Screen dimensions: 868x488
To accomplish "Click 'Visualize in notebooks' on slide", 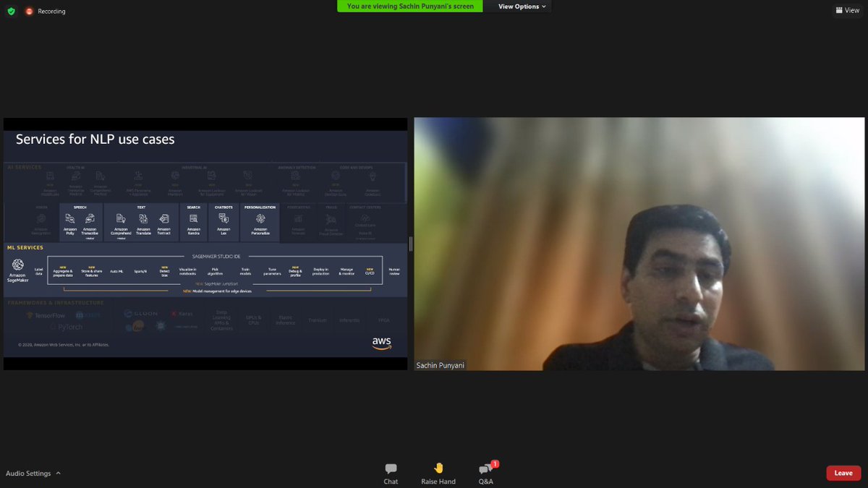I will pyautogui.click(x=187, y=272).
